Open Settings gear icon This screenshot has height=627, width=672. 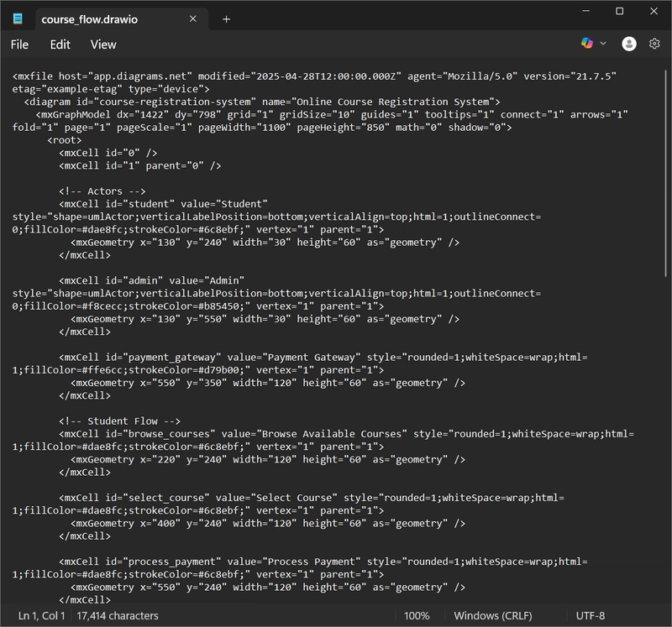coord(654,44)
